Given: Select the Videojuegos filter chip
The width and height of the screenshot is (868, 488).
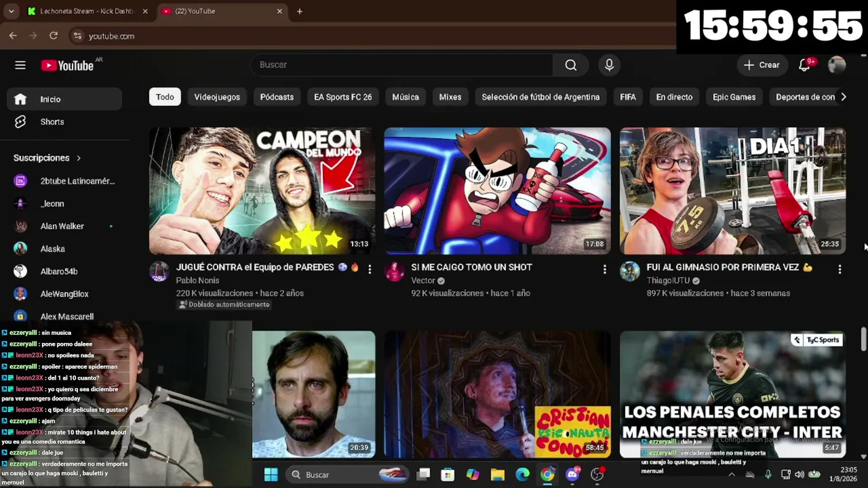Looking at the screenshot, I should pos(217,97).
